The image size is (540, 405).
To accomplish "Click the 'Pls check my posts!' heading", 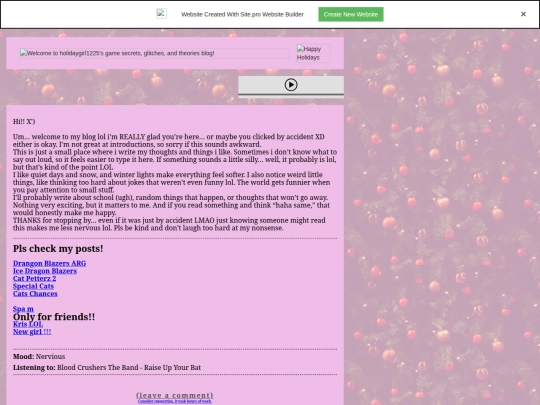I will tap(58, 248).
